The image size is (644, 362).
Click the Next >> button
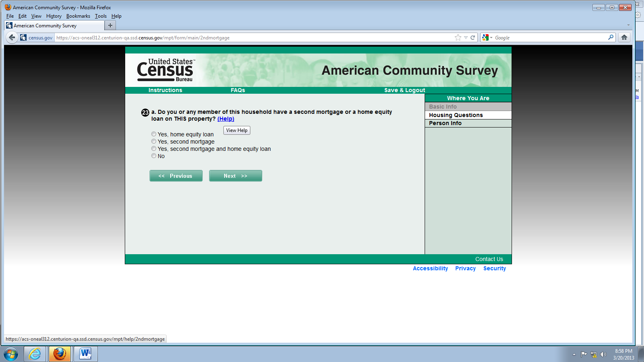235,176
